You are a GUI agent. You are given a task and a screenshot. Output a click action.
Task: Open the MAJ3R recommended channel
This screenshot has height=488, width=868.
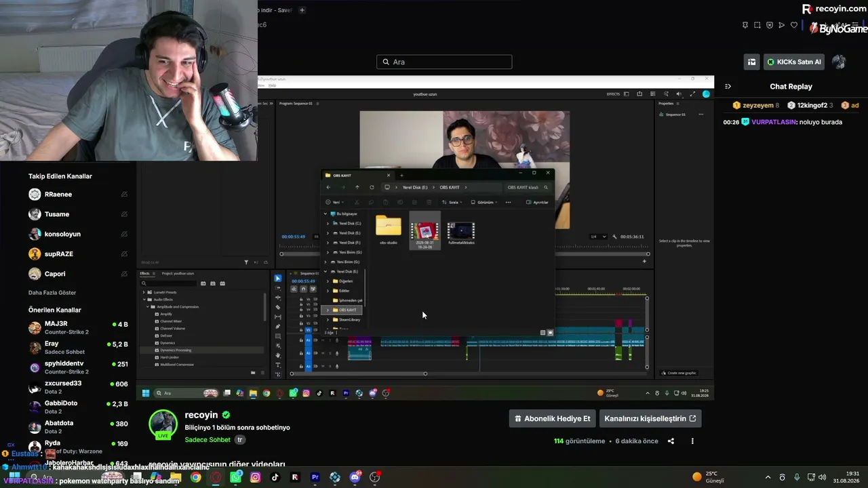[78, 328]
